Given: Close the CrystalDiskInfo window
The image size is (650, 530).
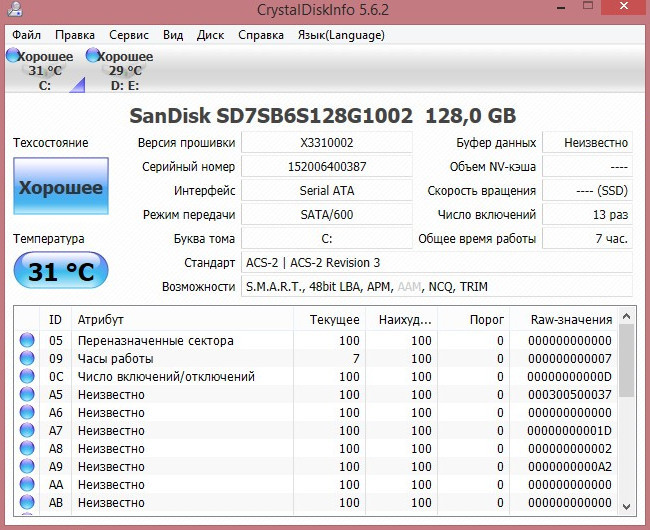Looking at the screenshot, I should point(623,6).
